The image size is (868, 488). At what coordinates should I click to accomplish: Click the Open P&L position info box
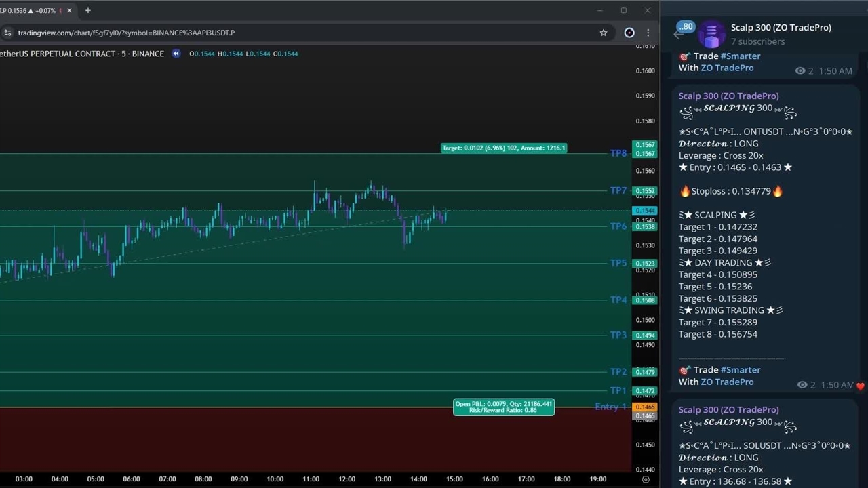click(503, 407)
